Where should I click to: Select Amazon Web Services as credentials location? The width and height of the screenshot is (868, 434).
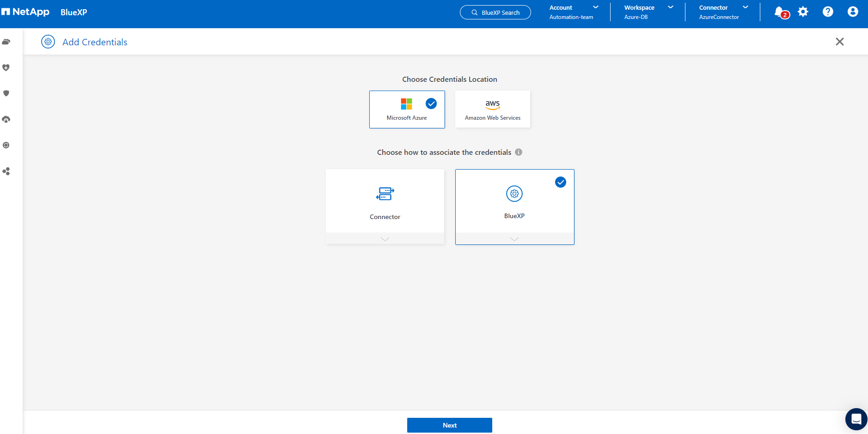tap(493, 109)
